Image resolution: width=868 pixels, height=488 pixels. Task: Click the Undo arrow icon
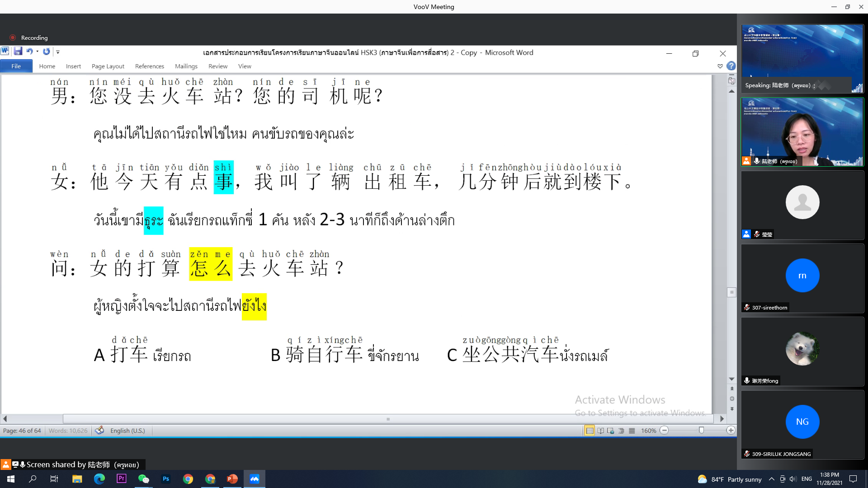[x=29, y=52]
